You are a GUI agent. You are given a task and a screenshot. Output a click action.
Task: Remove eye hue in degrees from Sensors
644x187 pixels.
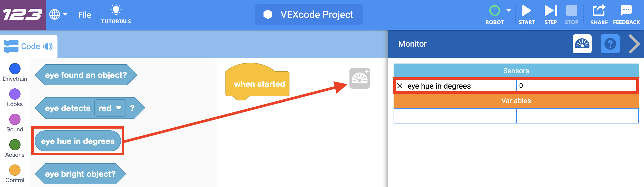pos(400,86)
